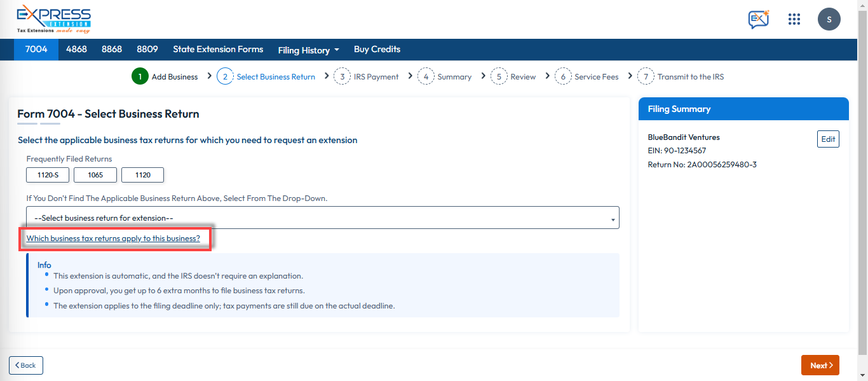This screenshot has height=381, width=868.
Task: Click 'extension applies to the filing deadline' line
Action: (224, 306)
